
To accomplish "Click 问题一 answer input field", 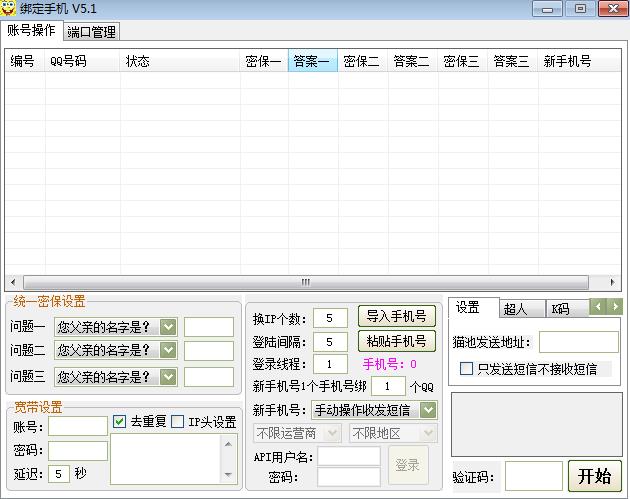I will 209,327.
